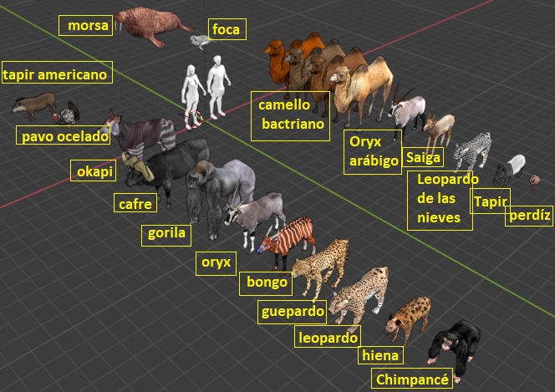
Task: Click the walrus model beside the morsa label
Action: click(152, 25)
